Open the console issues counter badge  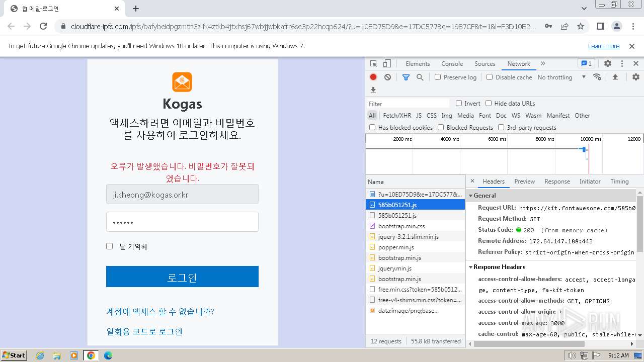pyautogui.click(x=586, y=64)
